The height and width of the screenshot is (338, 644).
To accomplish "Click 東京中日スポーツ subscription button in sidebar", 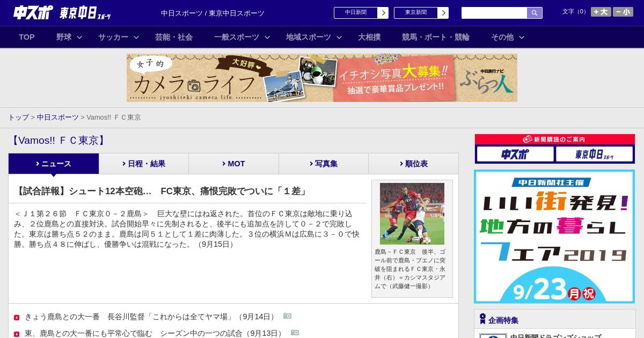I will coord(594,154).
